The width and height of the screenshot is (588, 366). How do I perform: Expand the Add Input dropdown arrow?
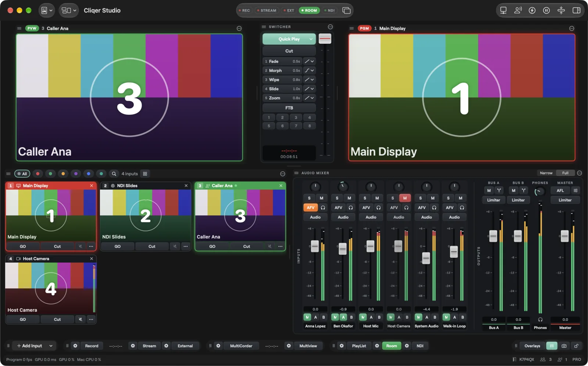51,346
